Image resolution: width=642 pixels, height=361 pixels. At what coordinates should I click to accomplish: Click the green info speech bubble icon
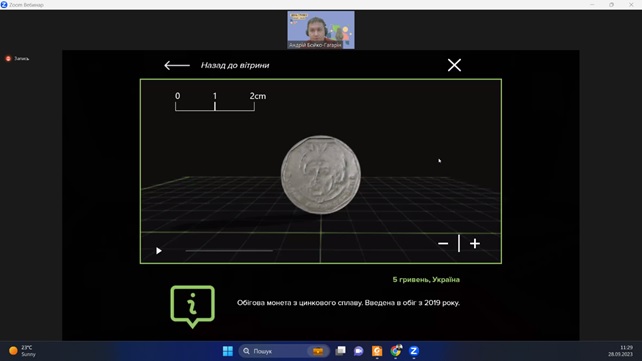[192, 306]
